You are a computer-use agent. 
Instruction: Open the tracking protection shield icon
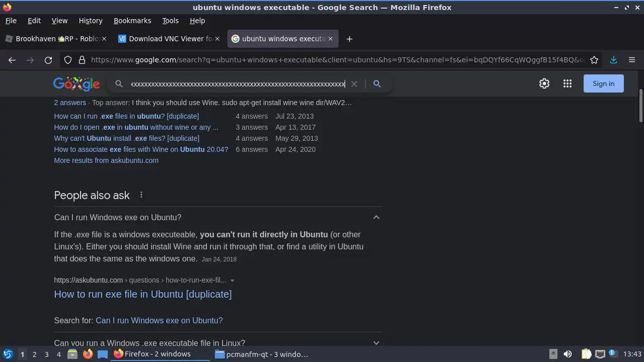point(68,60)
